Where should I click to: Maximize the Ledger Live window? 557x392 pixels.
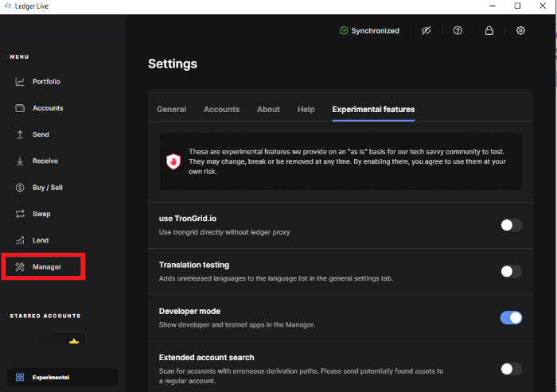pyautogui.click(x=517, y=6)
